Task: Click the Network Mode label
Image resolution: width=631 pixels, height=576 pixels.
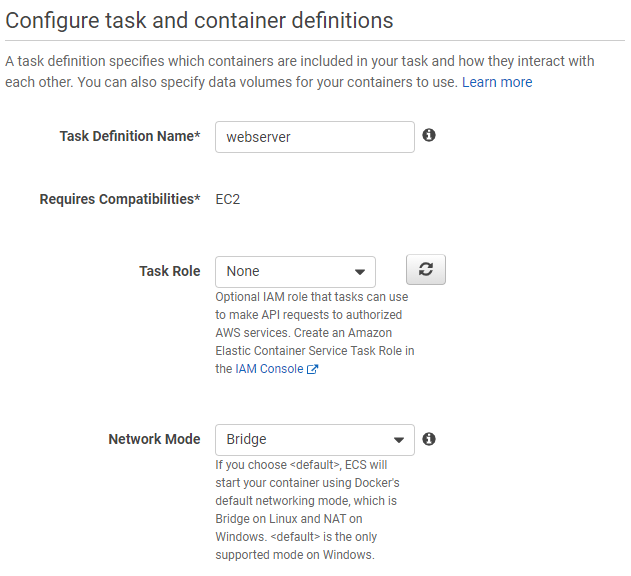Action: [155, 439]
